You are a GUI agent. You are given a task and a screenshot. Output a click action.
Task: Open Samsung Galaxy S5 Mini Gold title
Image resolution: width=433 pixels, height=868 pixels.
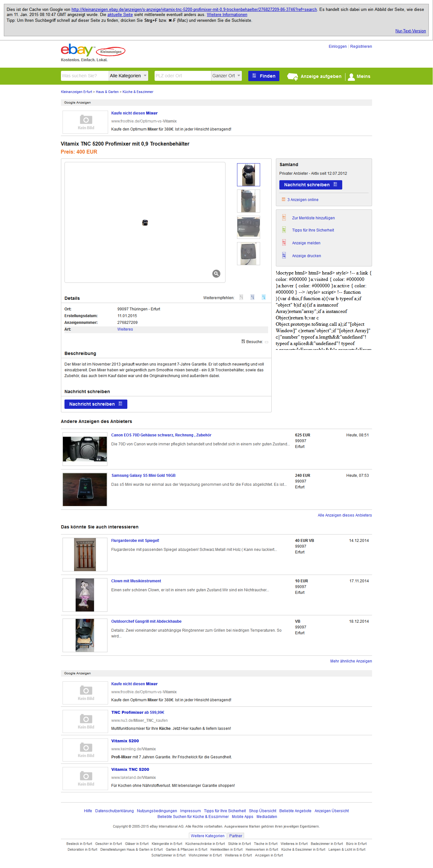pyautogui.click(x=144, y=476)
